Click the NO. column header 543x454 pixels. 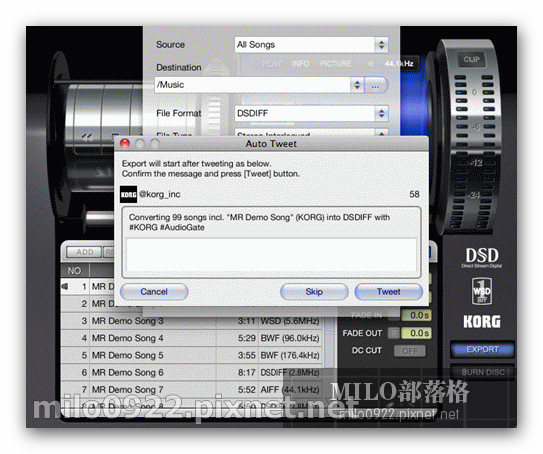click(x=75, y=270)
